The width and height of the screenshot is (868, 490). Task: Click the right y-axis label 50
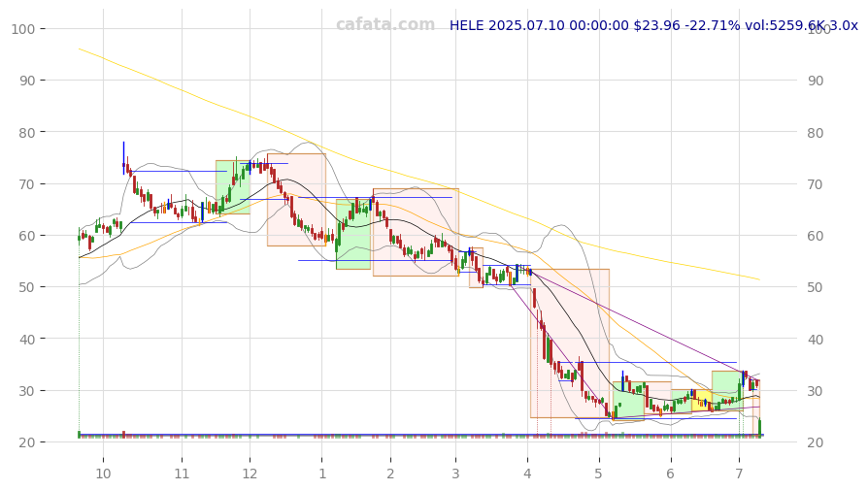pos(816,287)
